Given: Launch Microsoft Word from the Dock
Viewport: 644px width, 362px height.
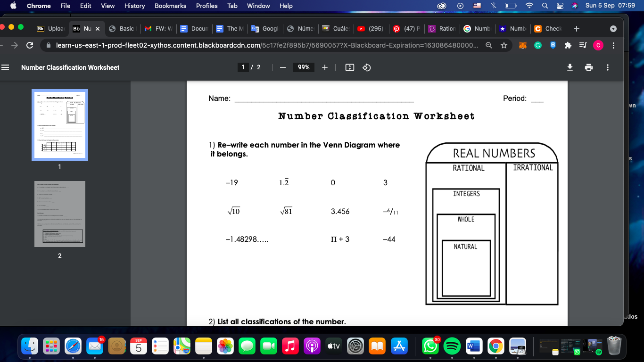Looking at the screenshot, I should point(474,346).
